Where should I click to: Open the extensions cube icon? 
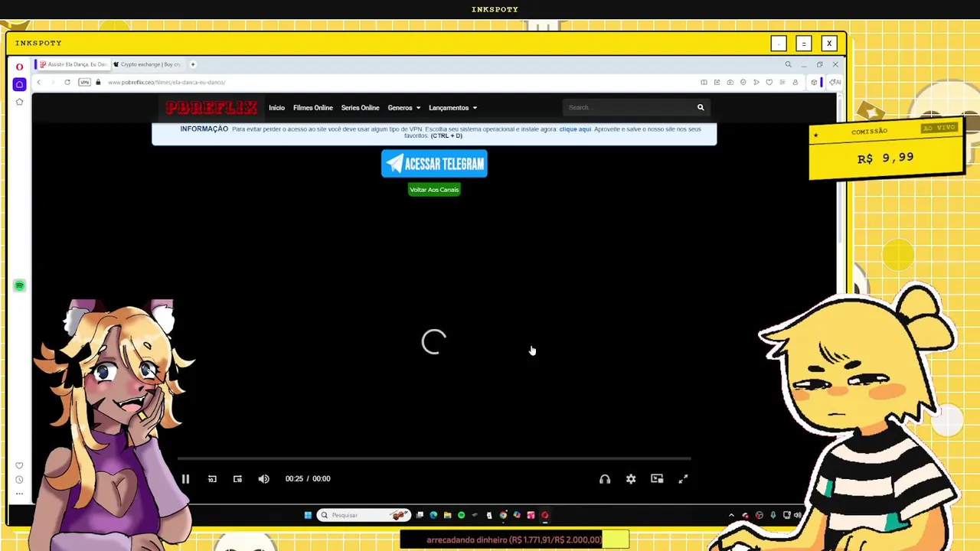coord(814,82)
